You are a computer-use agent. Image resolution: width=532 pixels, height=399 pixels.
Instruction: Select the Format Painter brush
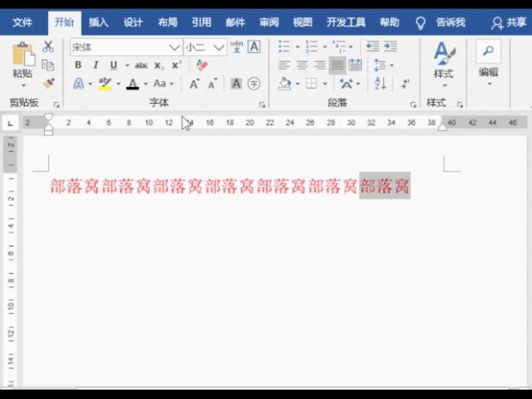(49, 84)
